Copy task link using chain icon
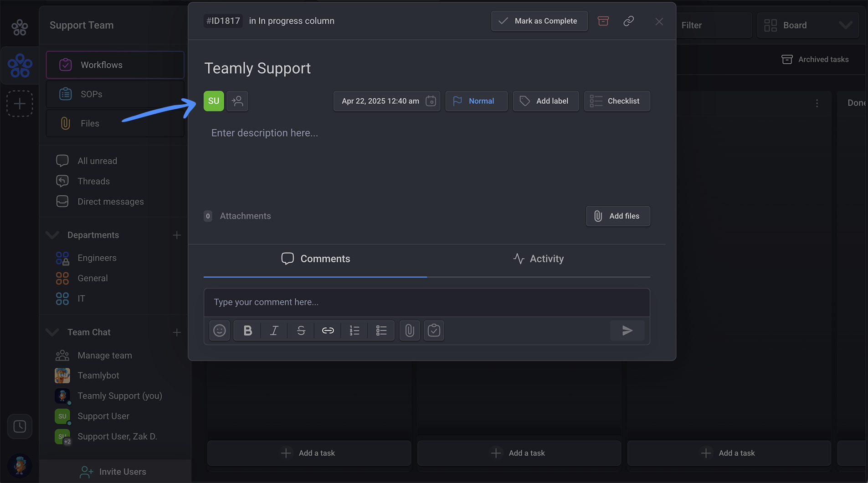This screenshot has width=868, height=483. [628, 21]
